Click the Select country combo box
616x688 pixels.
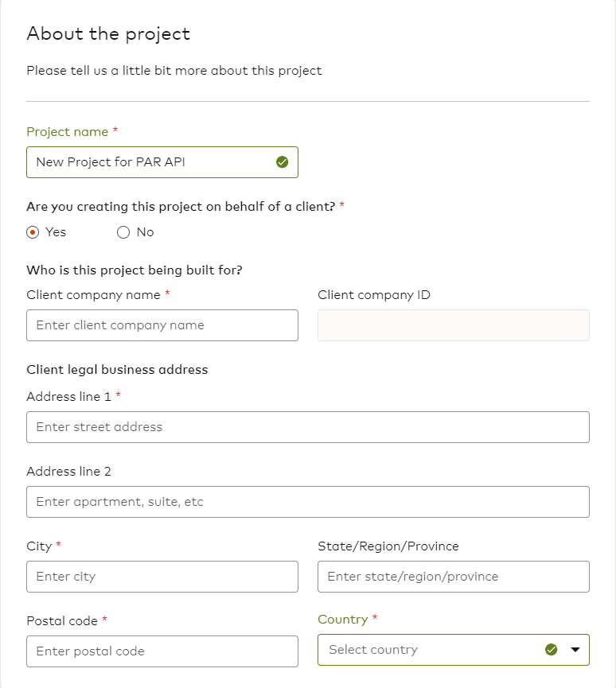coord(454,650)
